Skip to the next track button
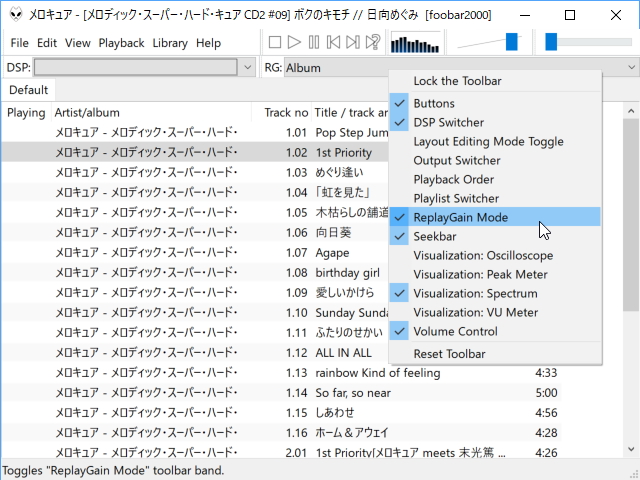 [353, 42]
